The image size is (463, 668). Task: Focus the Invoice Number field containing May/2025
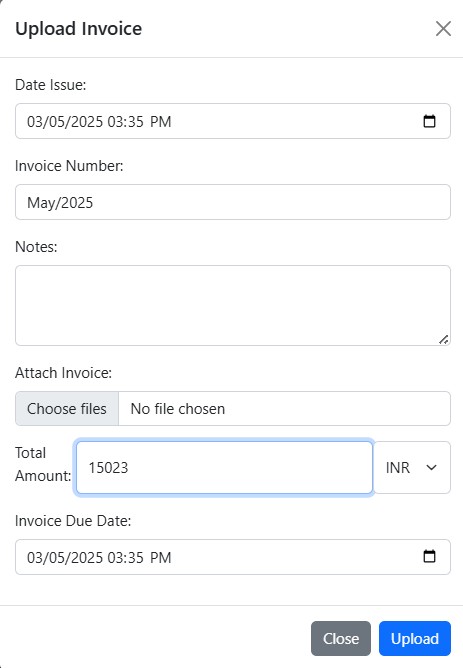tap(233, 202)
